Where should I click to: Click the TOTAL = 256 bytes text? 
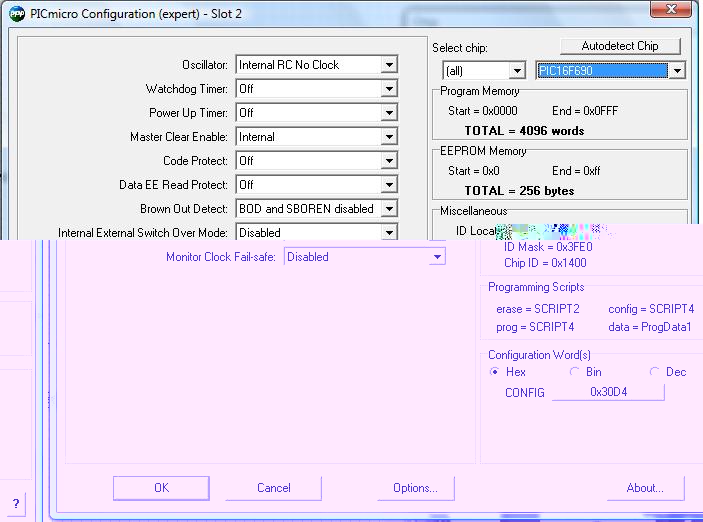pos(519,191)
